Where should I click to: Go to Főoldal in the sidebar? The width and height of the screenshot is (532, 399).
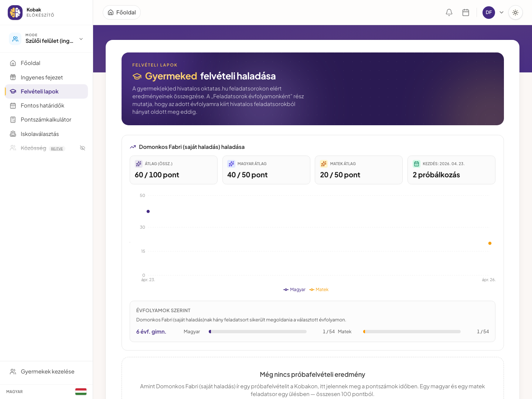tap(46, 63)
